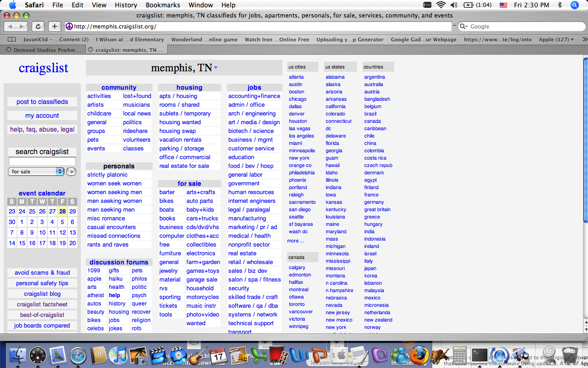Launch iMovie from the dock

tap(158, 355)
